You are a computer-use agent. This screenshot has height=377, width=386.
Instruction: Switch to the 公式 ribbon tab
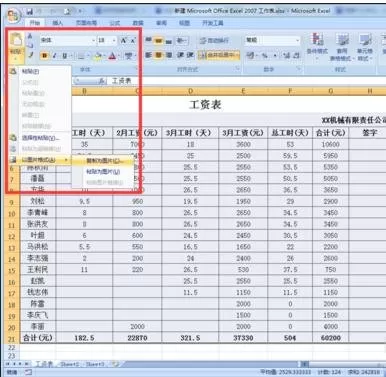click(x=114, y=23)
